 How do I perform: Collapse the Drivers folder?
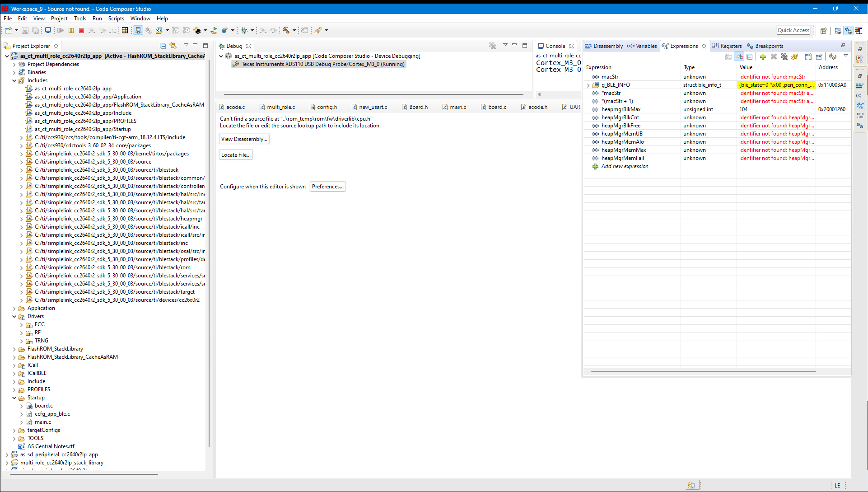(14, 316)
